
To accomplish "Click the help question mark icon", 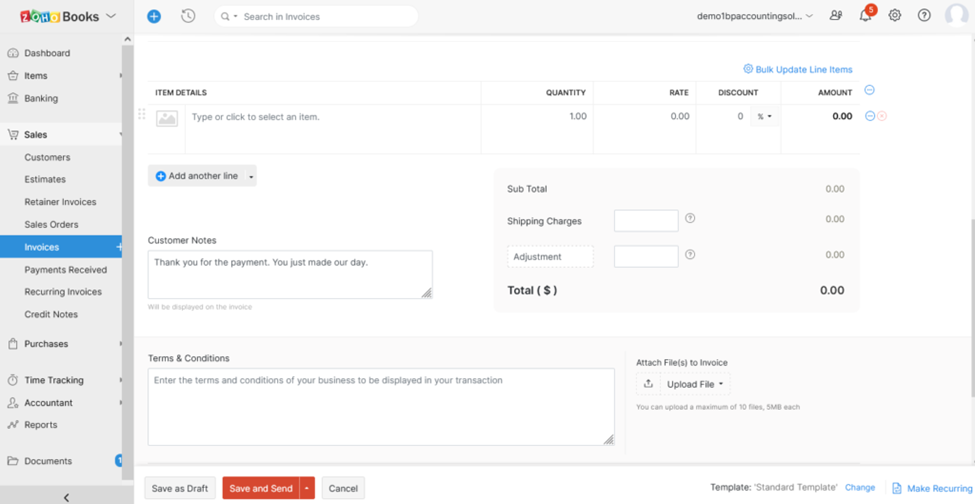I will pyautogui.click(x=924, y=16).
